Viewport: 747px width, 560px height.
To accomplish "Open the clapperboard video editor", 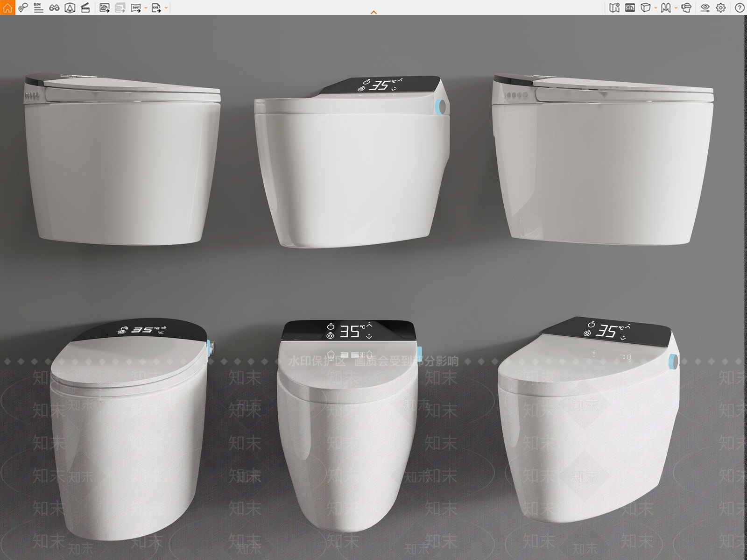I will click(x=85, y=7).
